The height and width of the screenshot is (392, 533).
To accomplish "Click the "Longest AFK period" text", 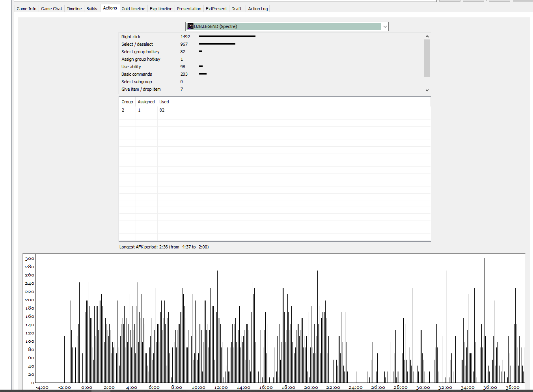I will [164, 247].
